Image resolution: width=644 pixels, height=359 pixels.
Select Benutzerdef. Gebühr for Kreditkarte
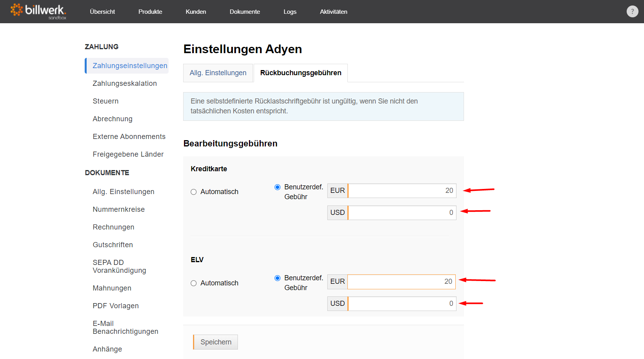click(x=277, y=187)
